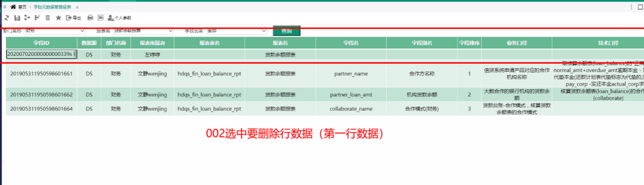Click the star favorite icon
Screen dimensions: 644x185
58,18
